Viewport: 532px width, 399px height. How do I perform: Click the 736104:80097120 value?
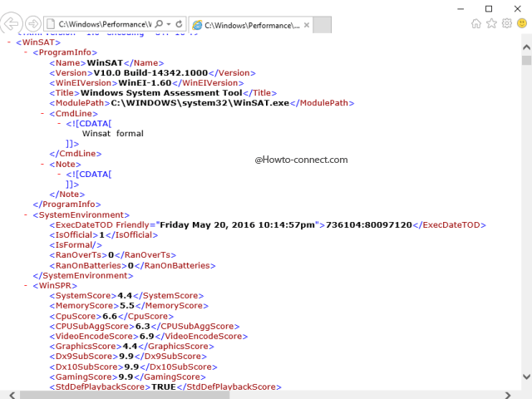coord(369,225)
